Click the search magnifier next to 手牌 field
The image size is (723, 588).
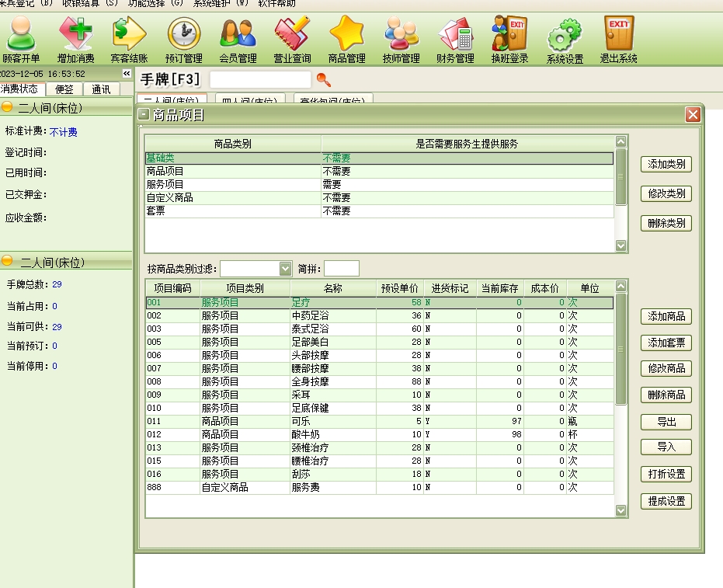(324, 80)
